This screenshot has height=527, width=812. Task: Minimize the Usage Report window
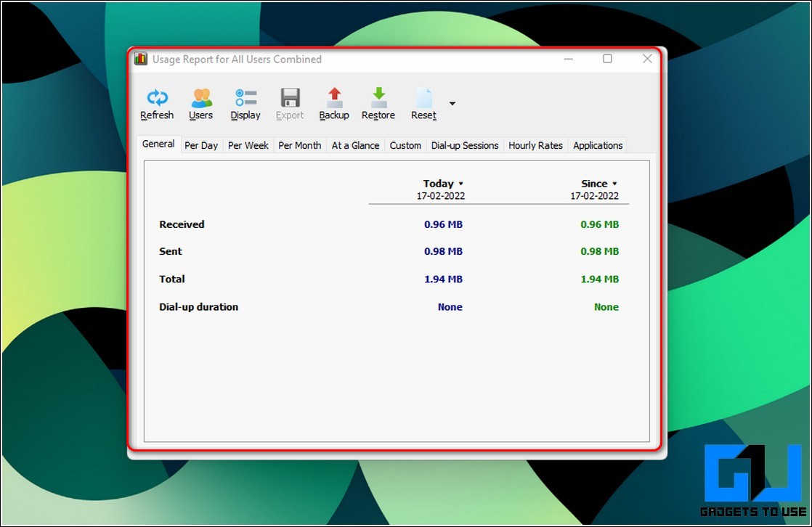[568, 59]
